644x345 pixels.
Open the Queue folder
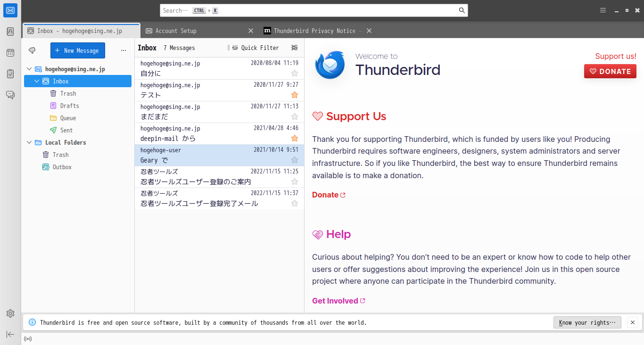point(78,118)
